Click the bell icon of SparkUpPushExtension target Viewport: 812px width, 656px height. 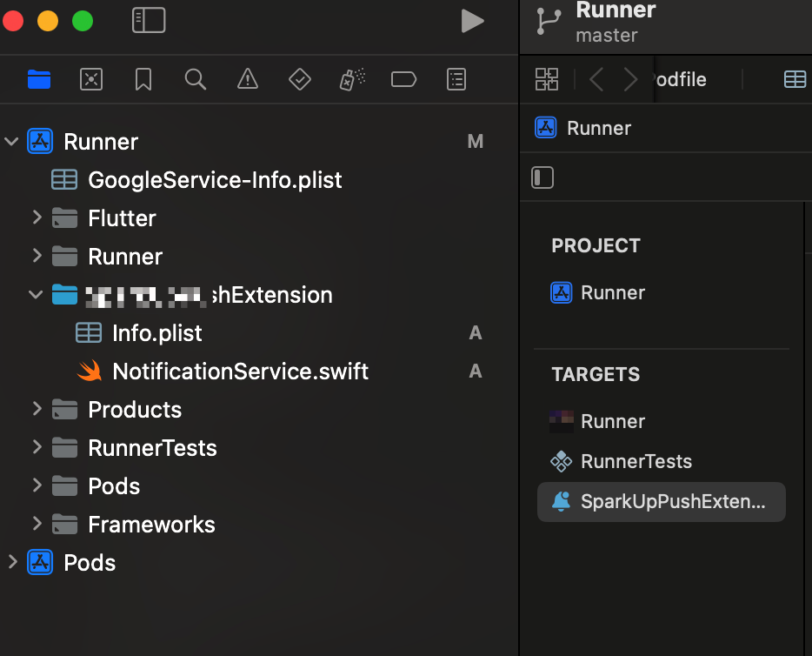point(561,502)
